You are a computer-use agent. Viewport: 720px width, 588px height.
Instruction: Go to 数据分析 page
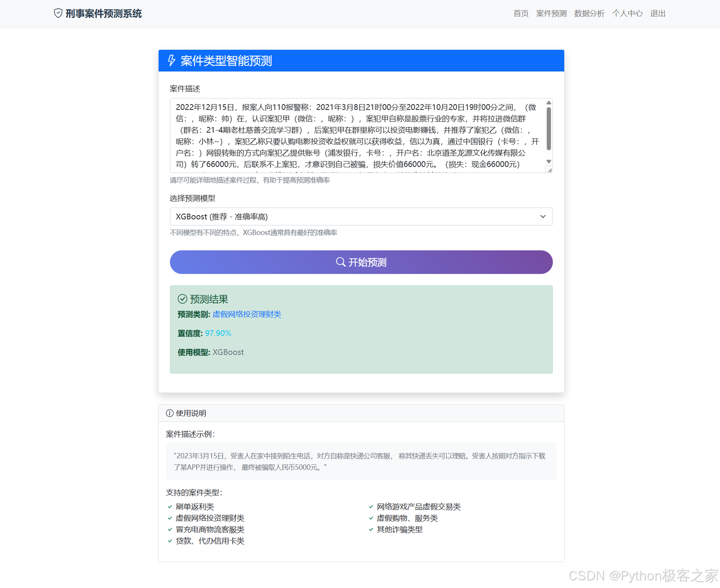pyautogui.click(x=589, y=14)
